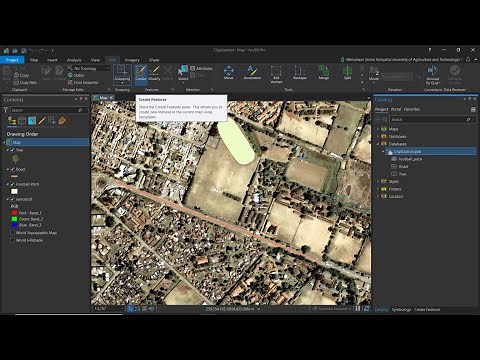480x360 pixels.
Task: Switch Contents to List By Data Source
Action: [22, 121]
